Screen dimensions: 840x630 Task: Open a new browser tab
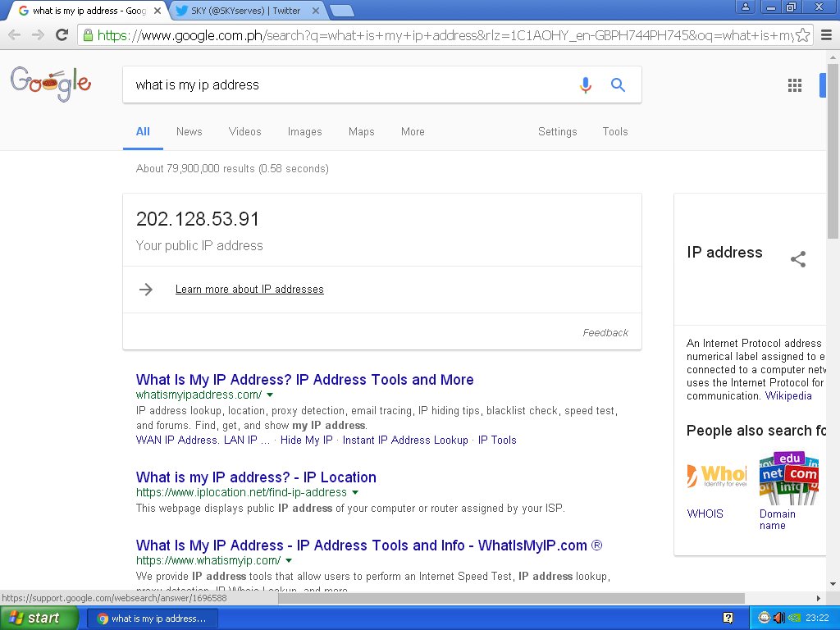(340, 11)
